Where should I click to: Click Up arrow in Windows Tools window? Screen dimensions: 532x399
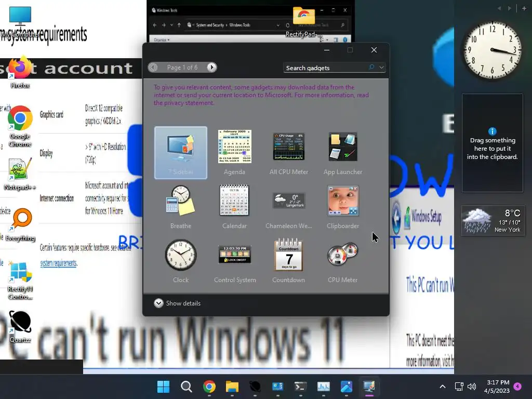tap(179, 25)
